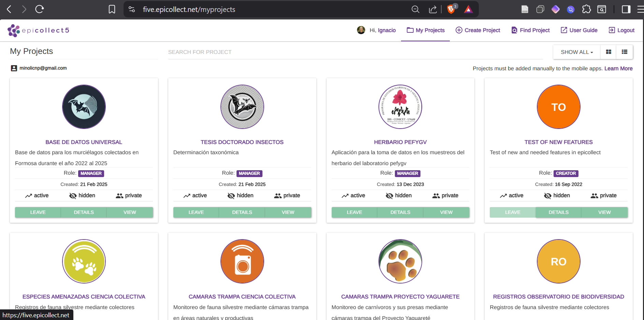Focus the Search for Project field
This screenshot has height=320, width=644.
point(355,52)
